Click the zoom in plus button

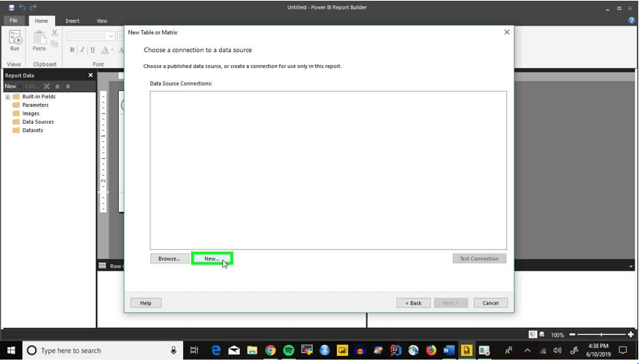[631, 335]
